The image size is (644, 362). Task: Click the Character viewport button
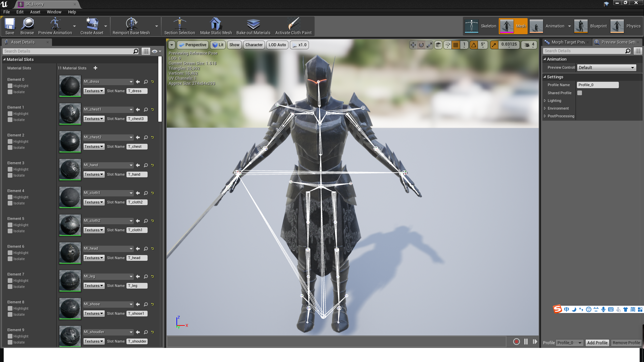click(x=254, y=45)
